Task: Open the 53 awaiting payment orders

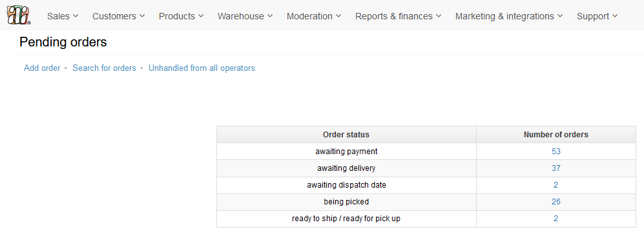Action: [x=556, y=151]
